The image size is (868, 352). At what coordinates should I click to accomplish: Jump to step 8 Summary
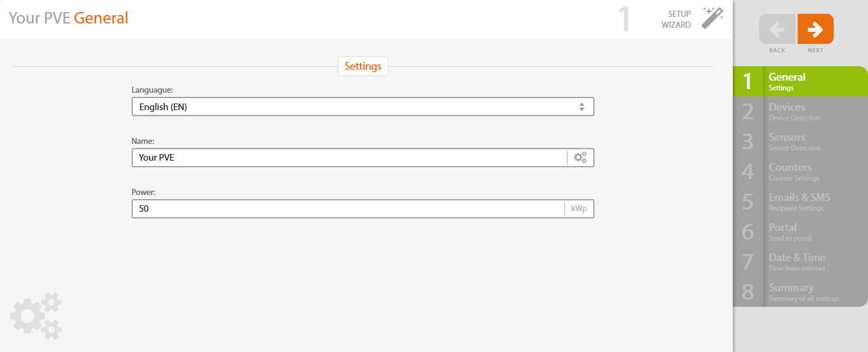point(799,292)
